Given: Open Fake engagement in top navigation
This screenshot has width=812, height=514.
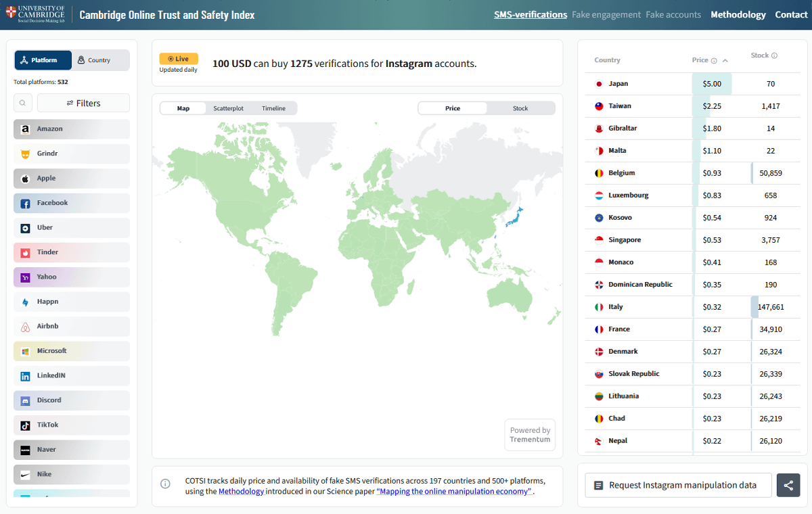Looking at the screenshot, I should coord(606,14).
